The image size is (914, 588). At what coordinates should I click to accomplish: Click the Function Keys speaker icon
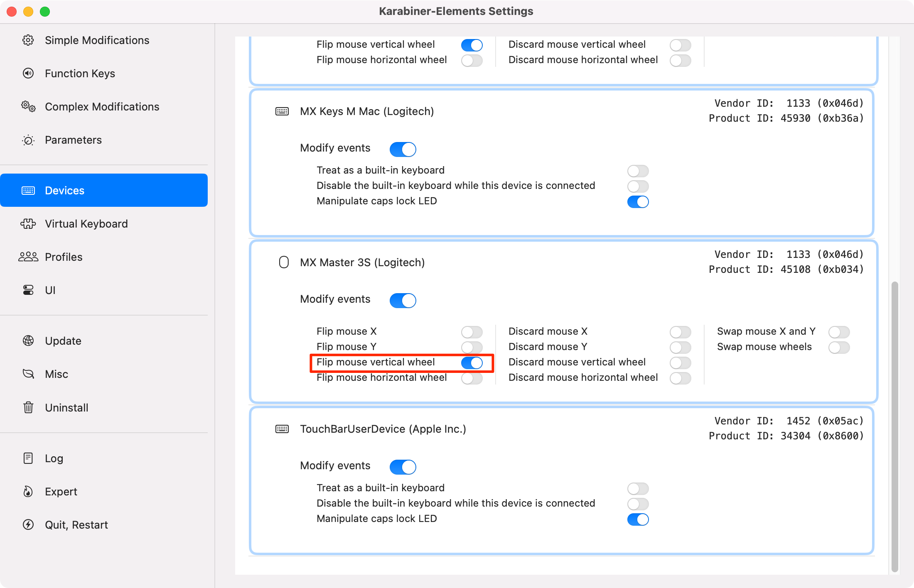pos(28,73)
